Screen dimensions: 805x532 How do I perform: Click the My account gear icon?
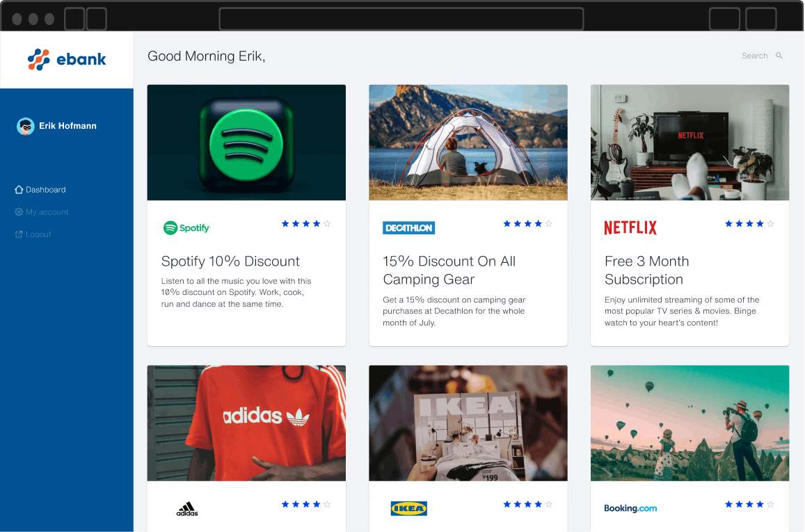coord(19,212)
